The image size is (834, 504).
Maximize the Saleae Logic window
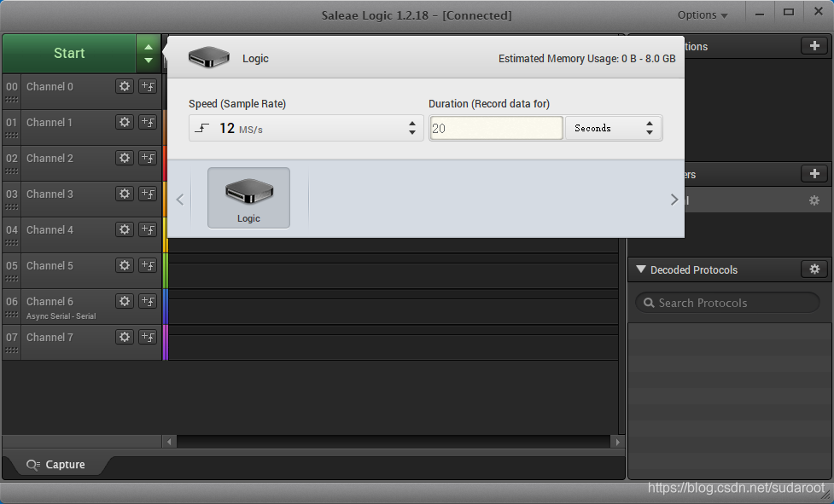[x=789, y=13]
